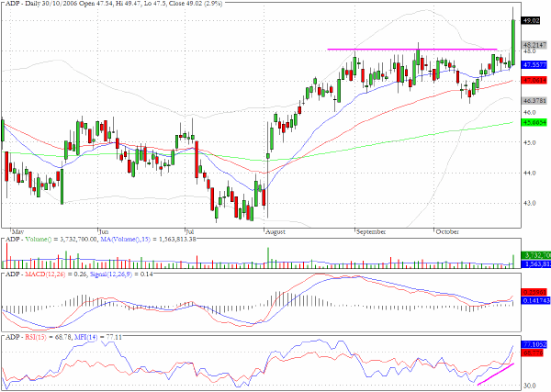
Task: Click the tall green breakout candle at 49.02
Action: [x=513, y=42]
